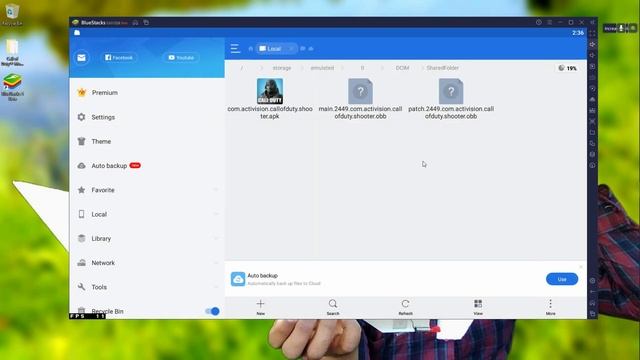Click the folder icon on the desktop
Image resolution: width=640 pixels, height=360 pixels.
click(12, 53)
